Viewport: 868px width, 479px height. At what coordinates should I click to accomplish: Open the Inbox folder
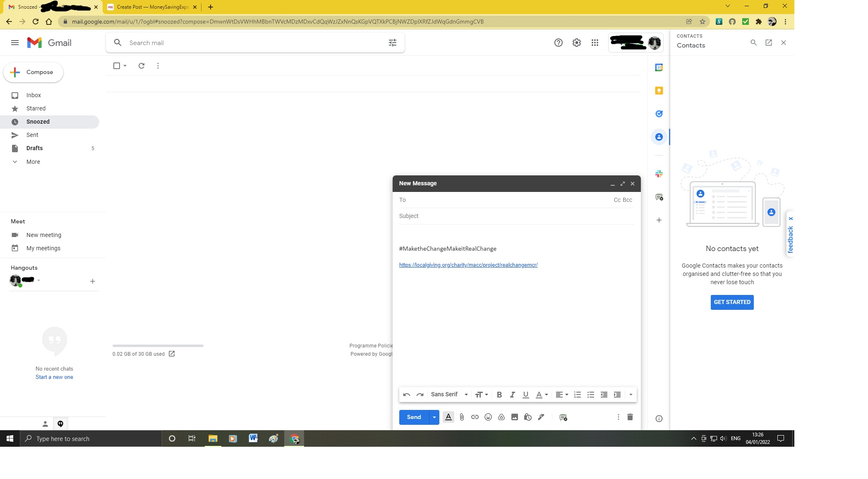(x=34, y=95)
